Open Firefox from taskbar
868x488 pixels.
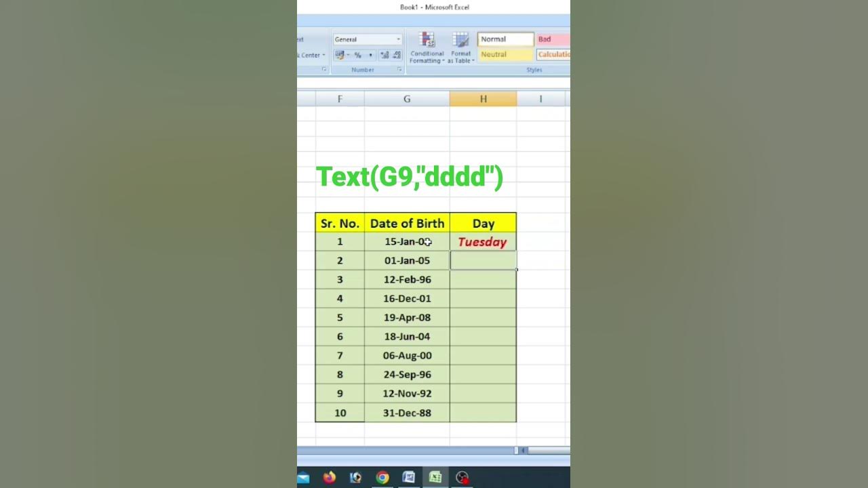(x=329, y=477)
